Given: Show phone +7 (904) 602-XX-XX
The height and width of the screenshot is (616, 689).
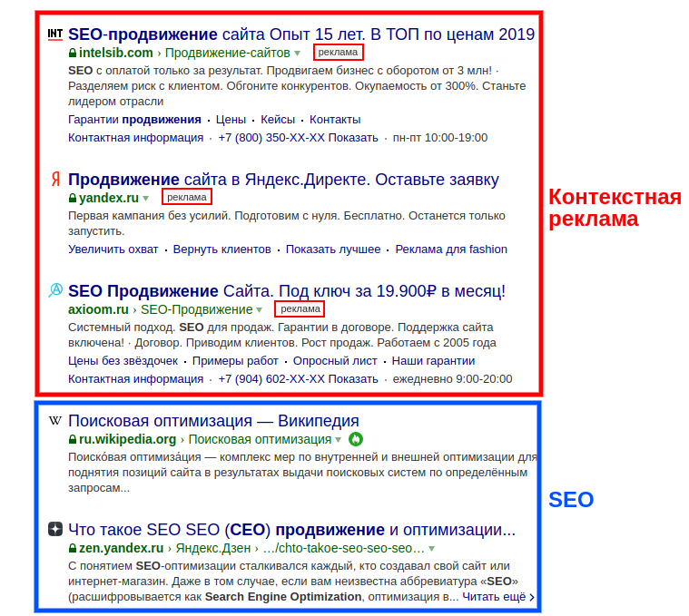Looking at the screenshot, I should (x=298, y=378).
